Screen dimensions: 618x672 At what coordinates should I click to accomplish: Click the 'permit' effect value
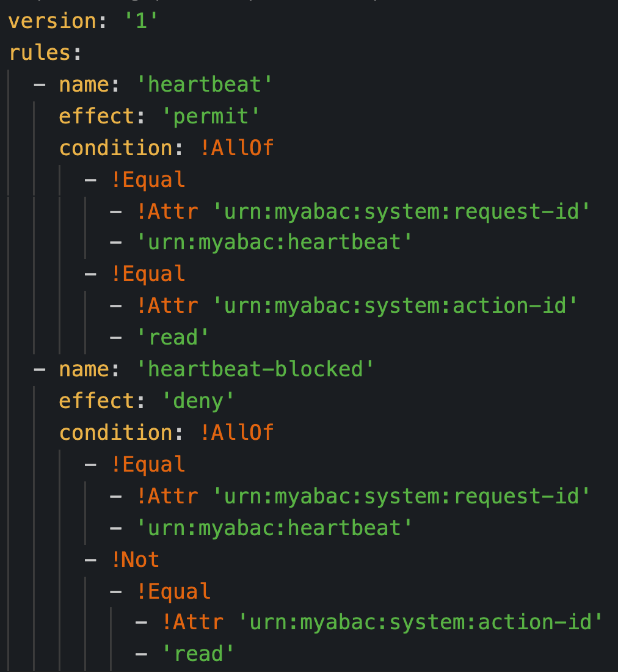pyautogui.click(x=211, y=116)
